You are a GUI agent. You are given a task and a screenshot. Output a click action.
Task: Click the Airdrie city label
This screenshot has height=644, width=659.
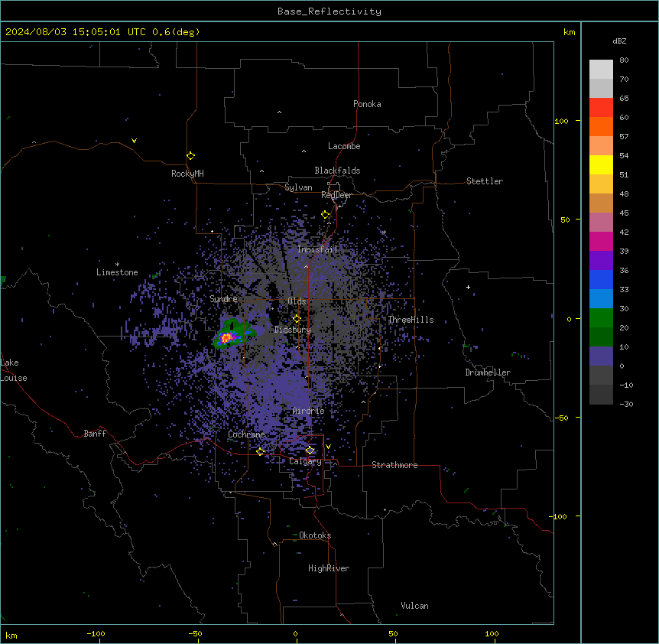point(309,411)
